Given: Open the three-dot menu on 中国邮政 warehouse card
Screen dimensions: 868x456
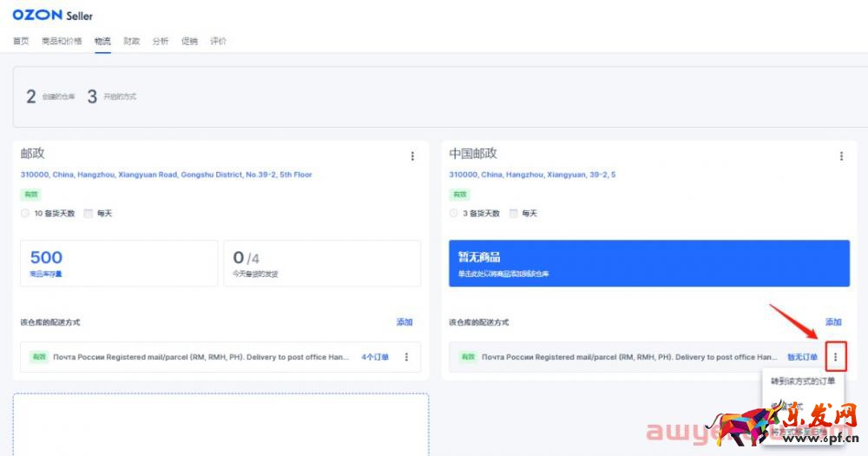Looking at the screenshot, I should pos(841,156).
